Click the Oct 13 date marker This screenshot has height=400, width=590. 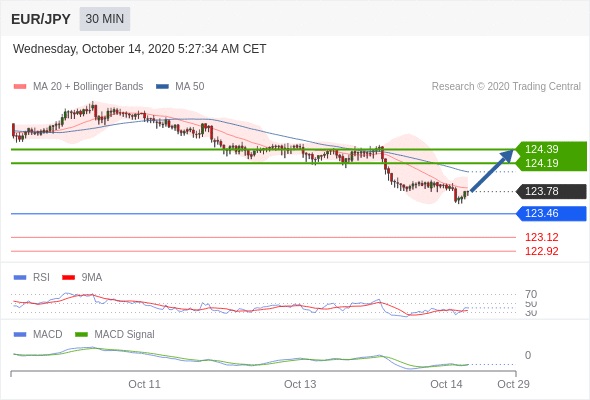tap(300, 384)
